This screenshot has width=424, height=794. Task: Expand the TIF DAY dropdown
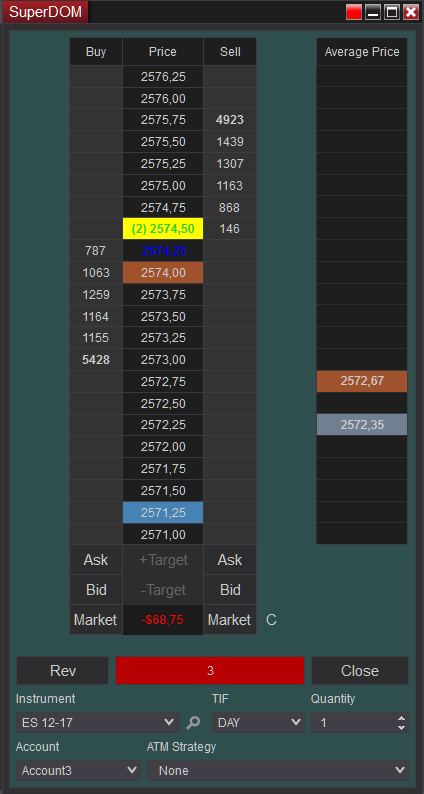pos(258,723)
